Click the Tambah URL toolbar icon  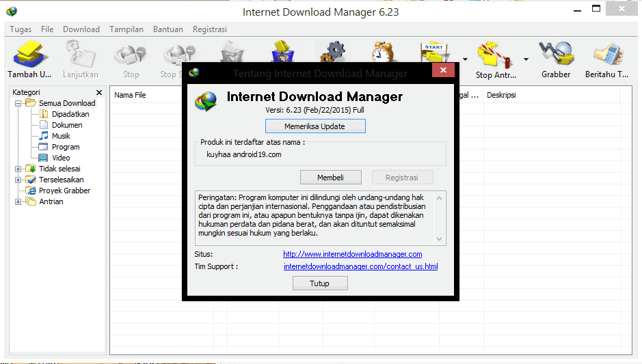click(29, 54)
